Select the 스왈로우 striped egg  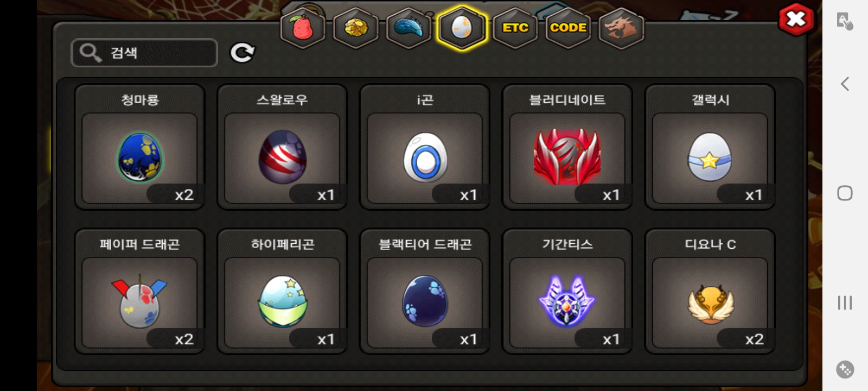282,147
